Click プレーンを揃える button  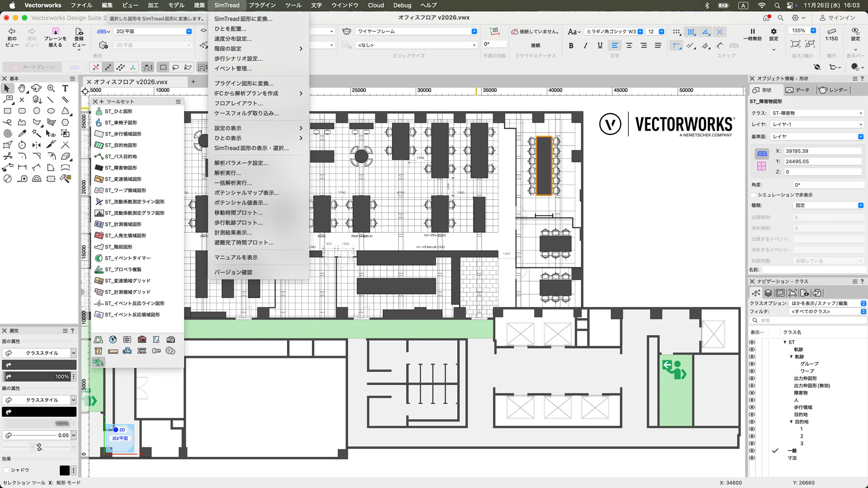coord(55,38)
